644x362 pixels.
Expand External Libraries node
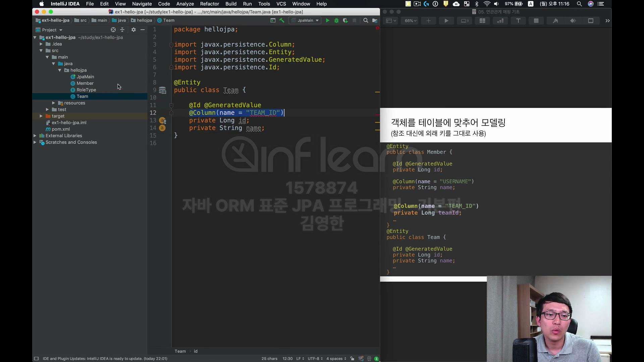coord(35,136)
